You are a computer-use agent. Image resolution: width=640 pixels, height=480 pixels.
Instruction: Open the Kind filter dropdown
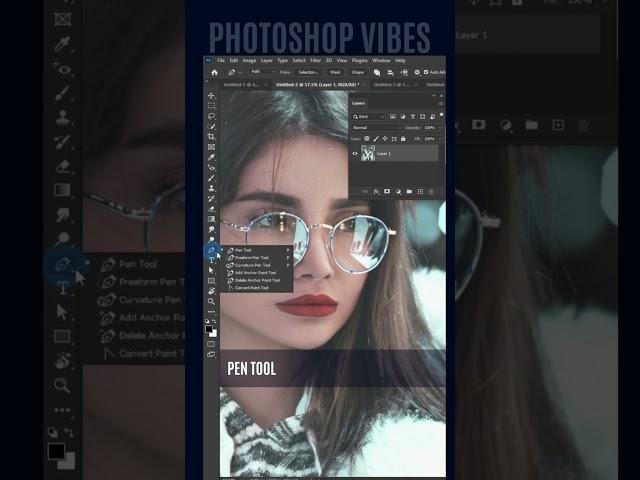click(x=369, y=117)
